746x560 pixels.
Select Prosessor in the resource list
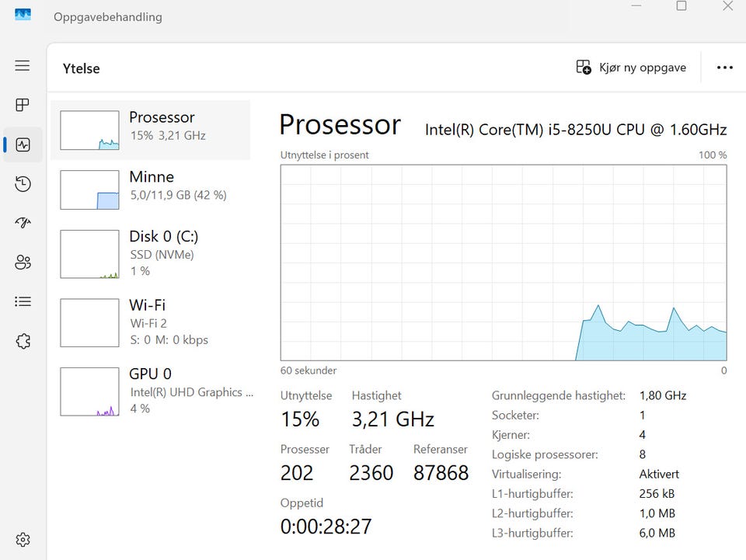(150, 130)
